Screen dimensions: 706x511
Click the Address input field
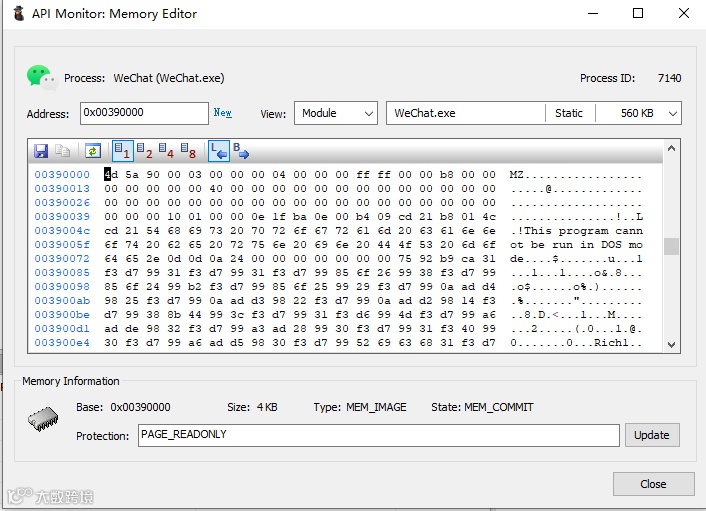click(144, 113)
